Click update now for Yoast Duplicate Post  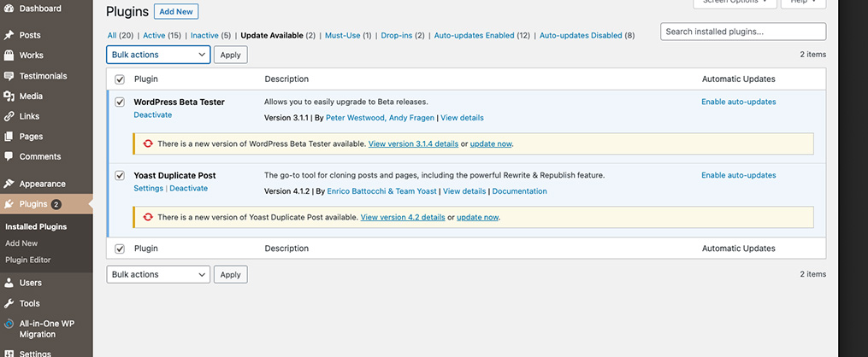pyautogui.click(x=478, y=217)
